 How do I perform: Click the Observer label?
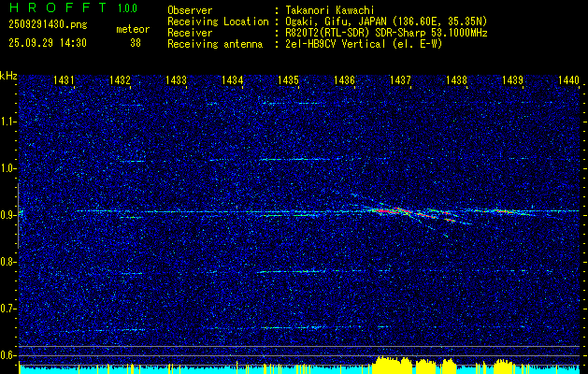pos(190,10)
